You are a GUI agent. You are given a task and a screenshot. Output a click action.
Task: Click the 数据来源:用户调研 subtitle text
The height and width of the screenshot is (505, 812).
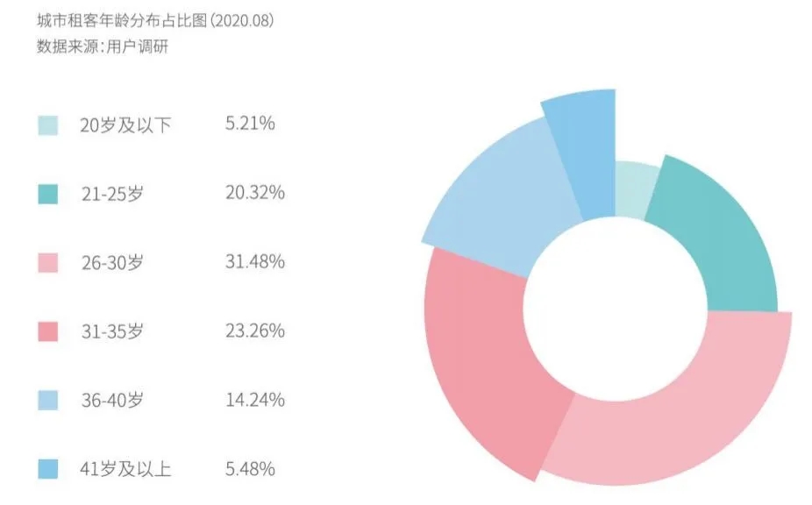pos(103,46)
